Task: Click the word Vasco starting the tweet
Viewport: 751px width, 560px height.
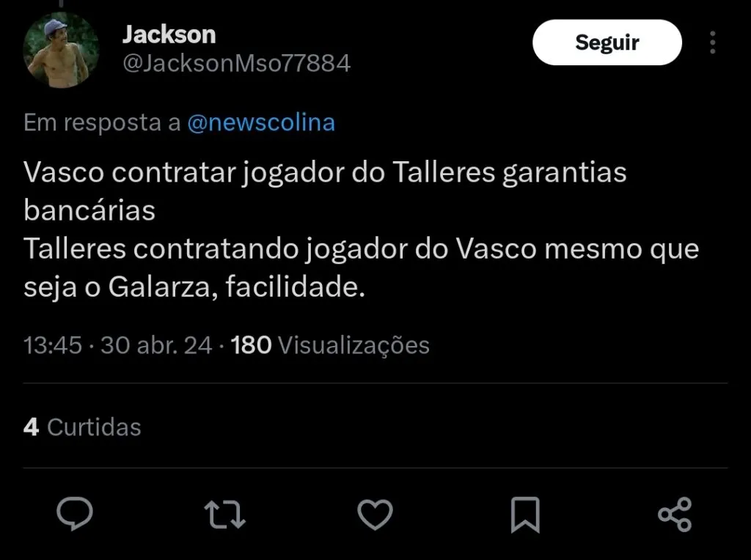Action: (x=64, y=172)
